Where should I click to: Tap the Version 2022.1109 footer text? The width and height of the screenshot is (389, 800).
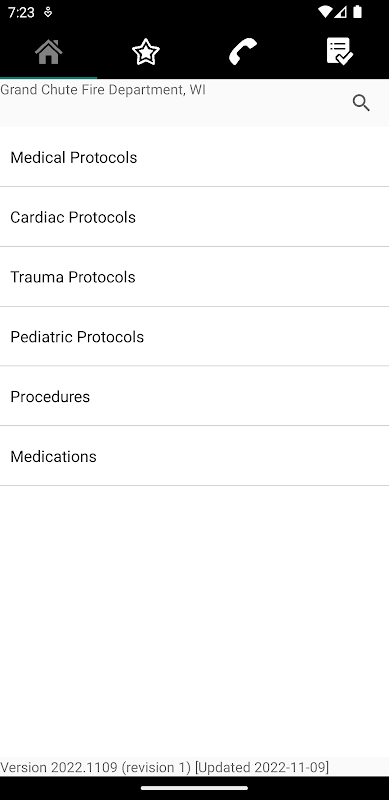[164, 767]
